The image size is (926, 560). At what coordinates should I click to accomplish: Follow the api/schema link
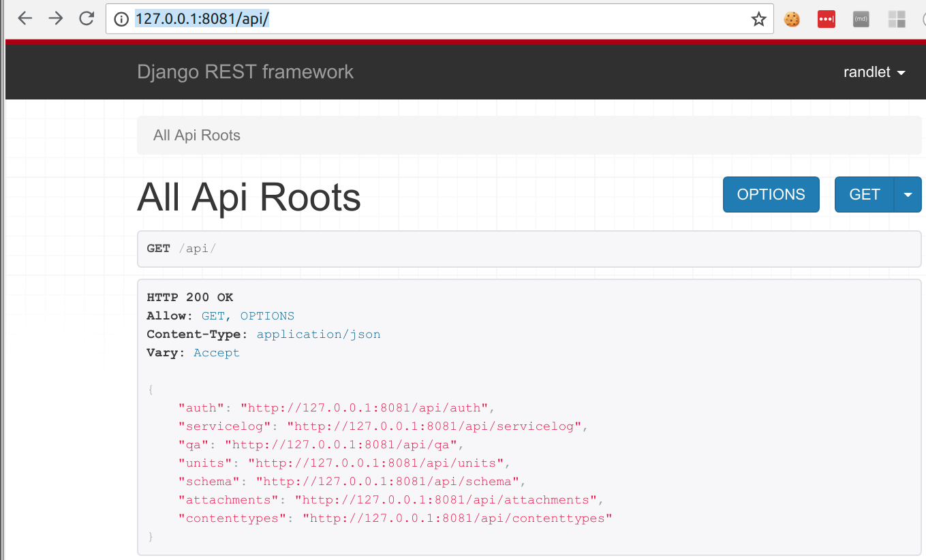(x=388, y=482)
